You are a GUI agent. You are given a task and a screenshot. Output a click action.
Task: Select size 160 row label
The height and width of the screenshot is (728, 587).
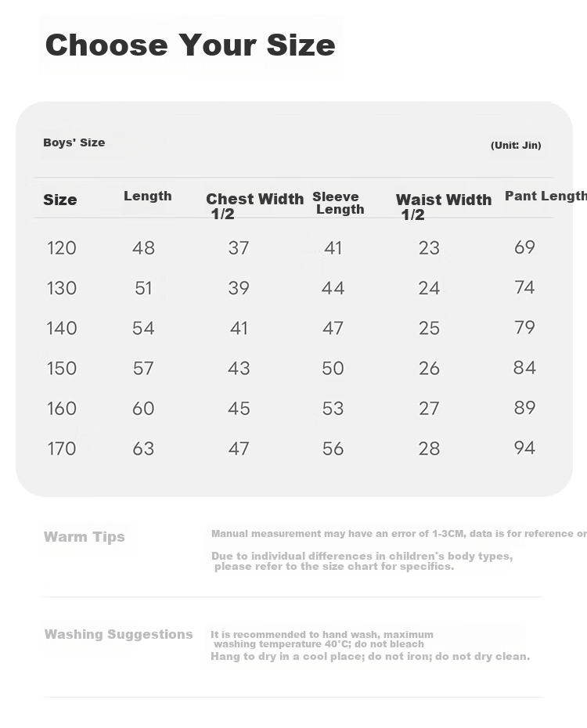pos(61,409)
